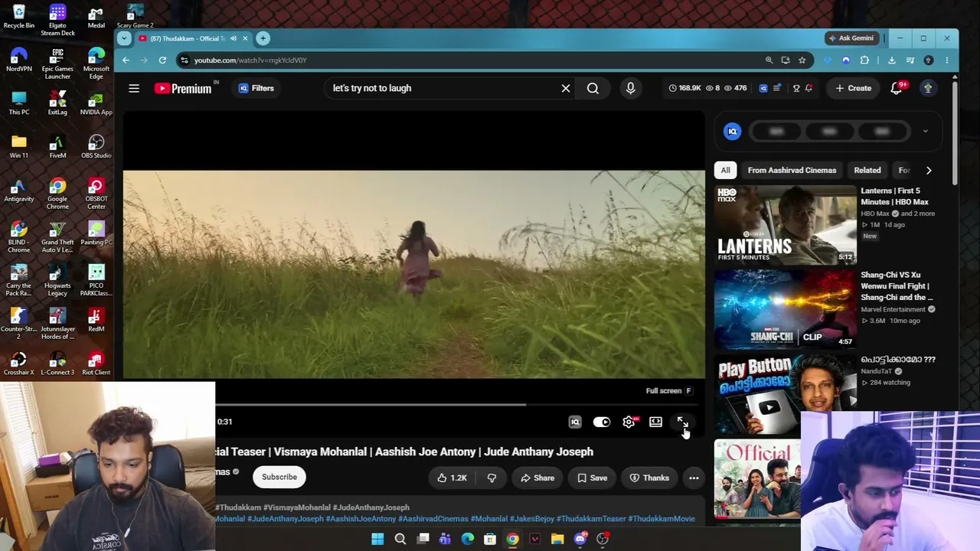Mute the tab via speaker icon
Image resolution: width=980 pixels, height=551 pixels.
click(x=233, y=38)
